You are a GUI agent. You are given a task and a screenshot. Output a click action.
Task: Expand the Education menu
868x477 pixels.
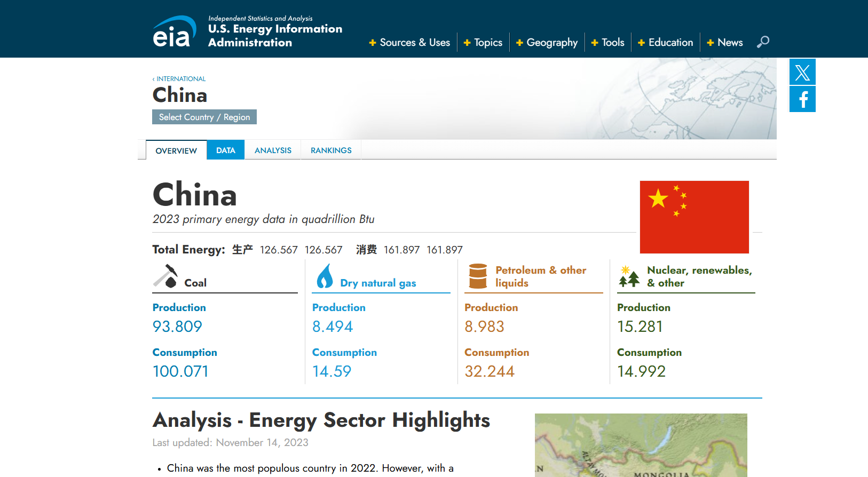[665, 43]
